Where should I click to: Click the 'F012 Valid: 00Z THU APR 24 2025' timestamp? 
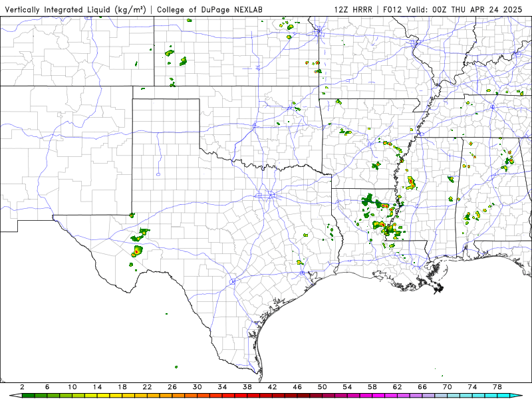[452, 9]
